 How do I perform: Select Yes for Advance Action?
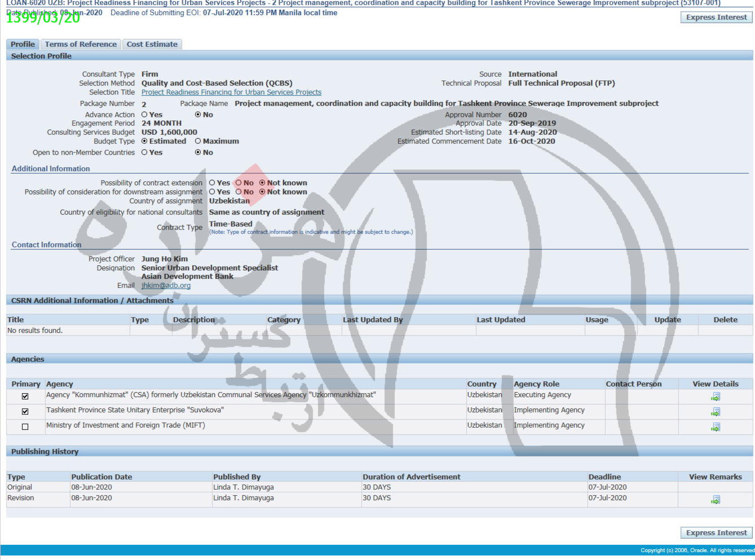click(x=144, y=114)
